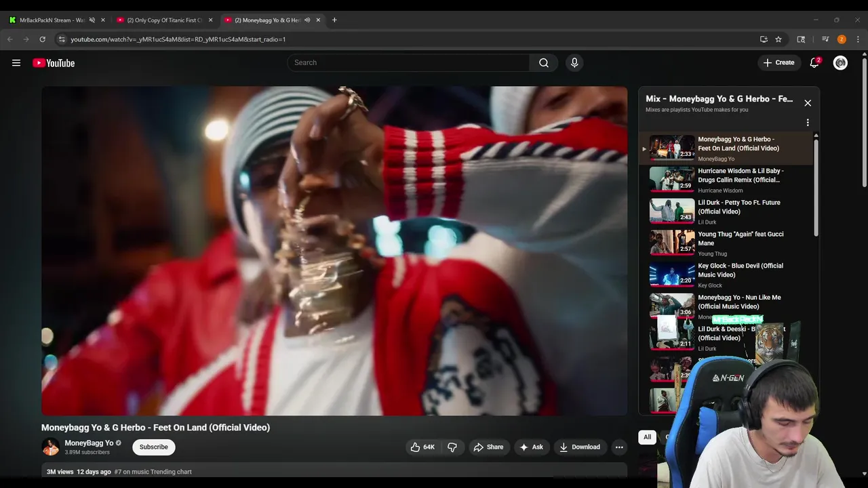Open YouTube account avatar menu

pos(840,63)
